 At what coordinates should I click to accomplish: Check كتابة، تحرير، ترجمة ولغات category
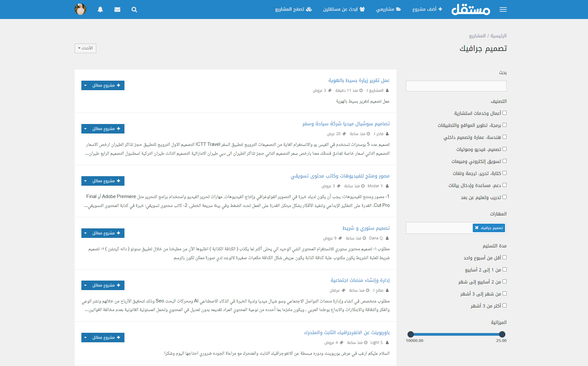[504, 173]
